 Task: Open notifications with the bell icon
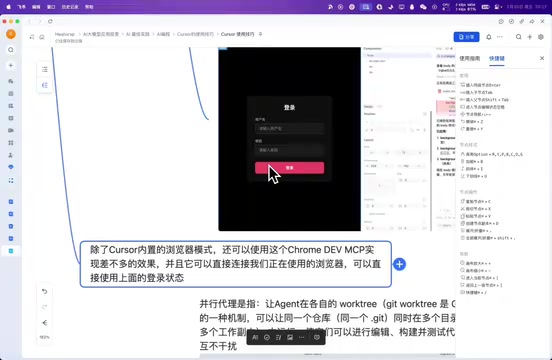click(x=489, y=37)
